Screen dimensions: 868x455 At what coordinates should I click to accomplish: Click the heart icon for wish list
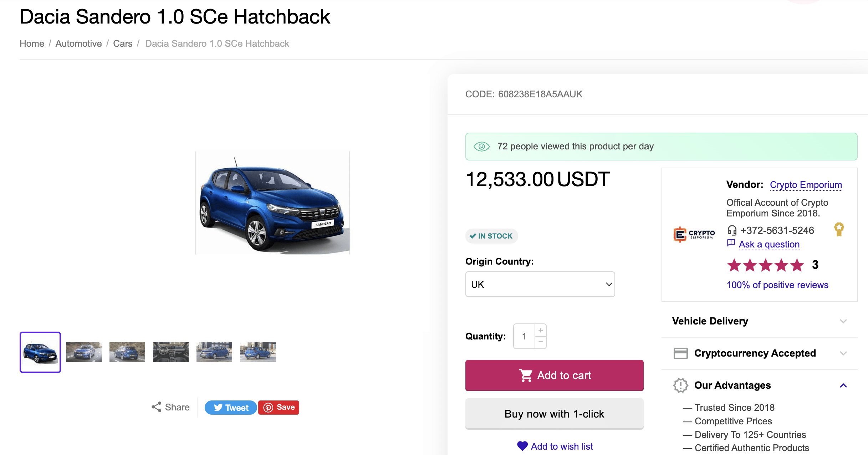click(x=522, y=446)
